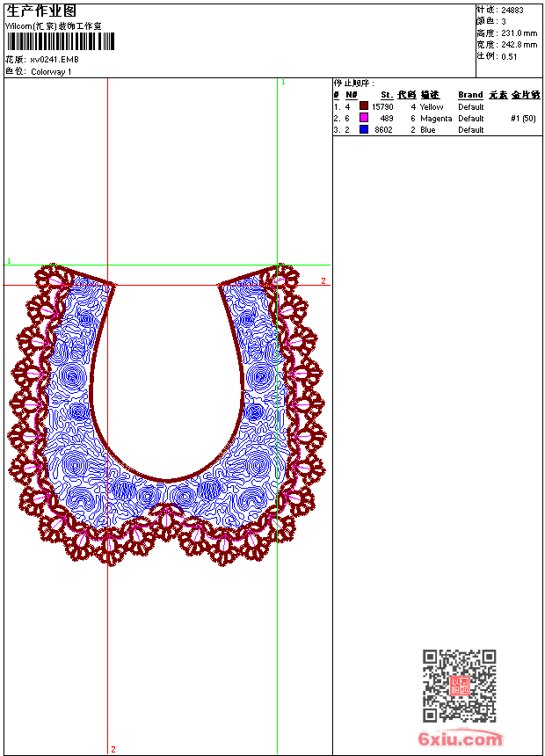Click the 停止顺序 stop sequence heading
The image size is (545, 756).
coord(353,84)
